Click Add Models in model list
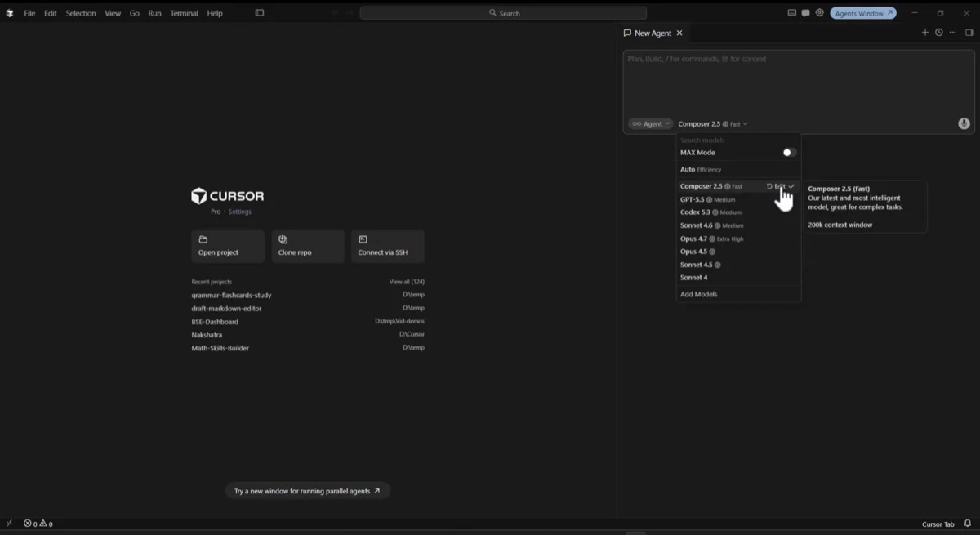Screen dimensions: 980x535 tap(738, 294)
